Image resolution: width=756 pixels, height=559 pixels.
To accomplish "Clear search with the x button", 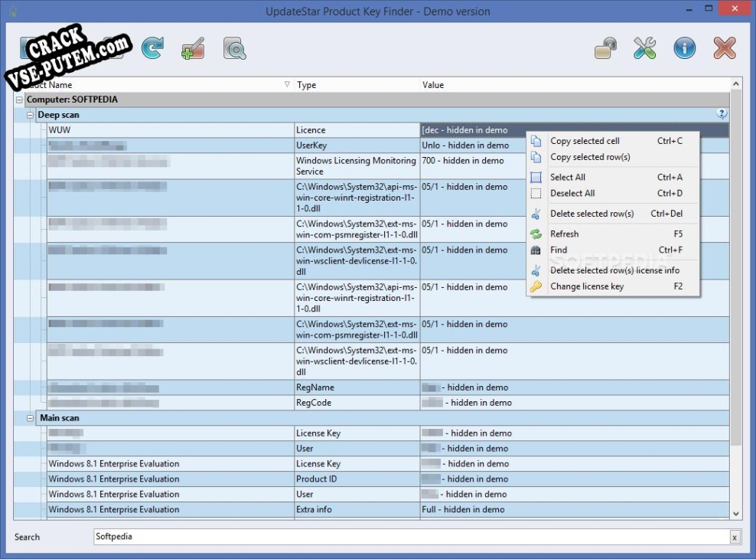I will (x=734, y=538).
